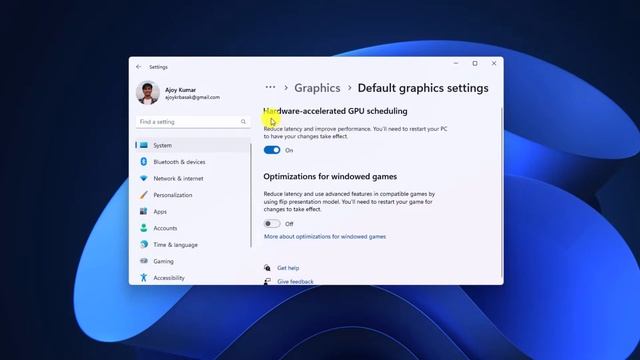This screenshot has height=360, width=640.
Task: Click the Default graphics settings heading
Action: tap(423, 88)
